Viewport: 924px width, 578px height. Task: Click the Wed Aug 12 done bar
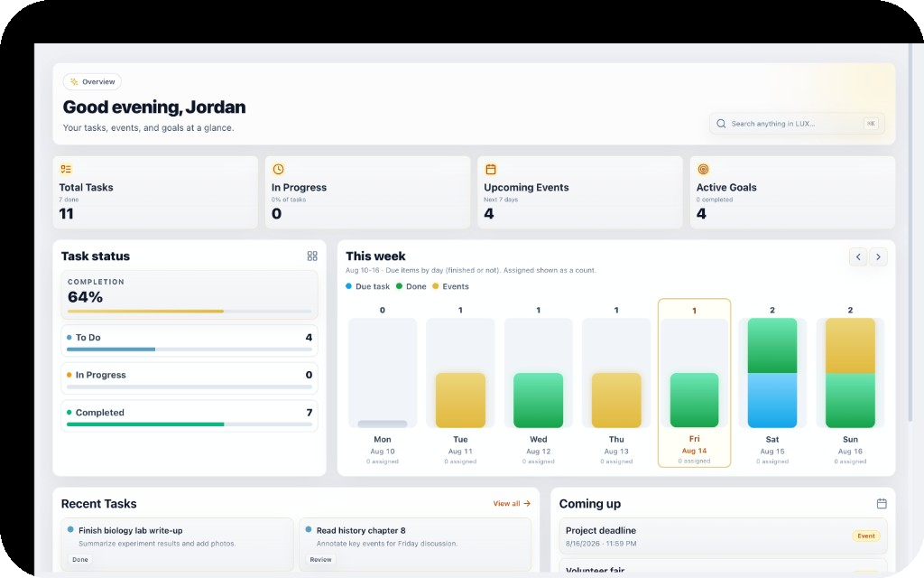click(x=538, y=400)
